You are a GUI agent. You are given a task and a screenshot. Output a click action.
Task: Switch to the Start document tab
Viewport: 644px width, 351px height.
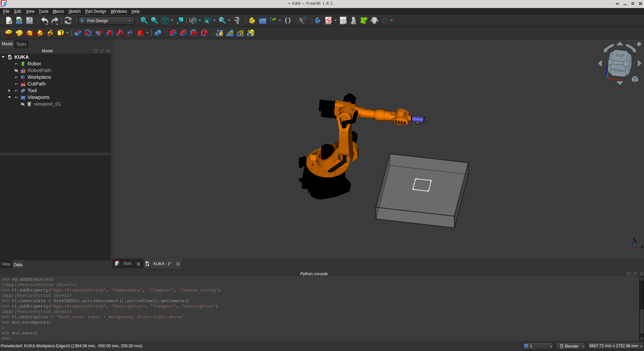click(x=127, y=264)
